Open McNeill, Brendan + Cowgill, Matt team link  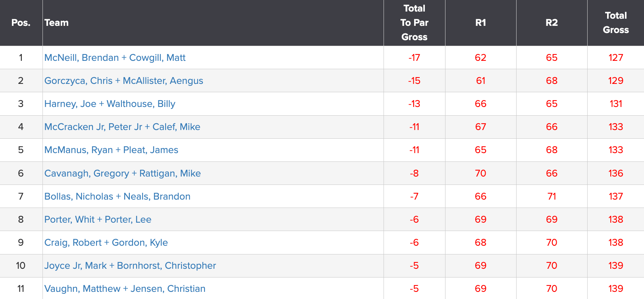pos(115,58)
